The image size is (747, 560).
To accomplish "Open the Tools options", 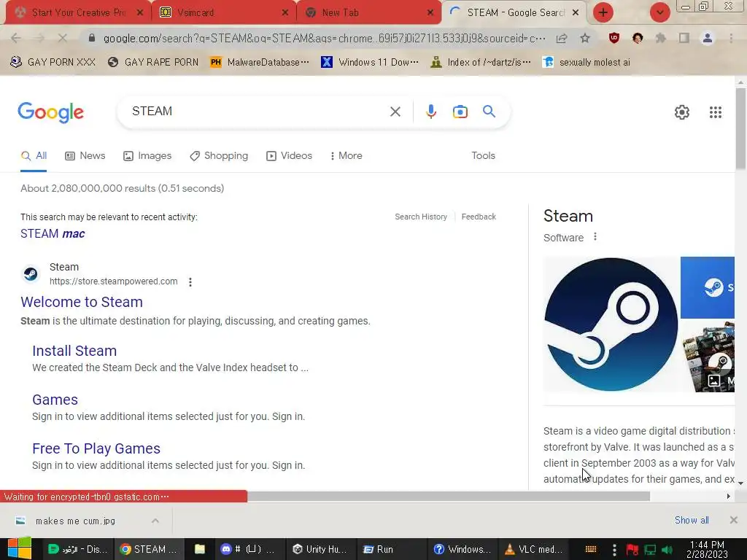I will point(483,156).
